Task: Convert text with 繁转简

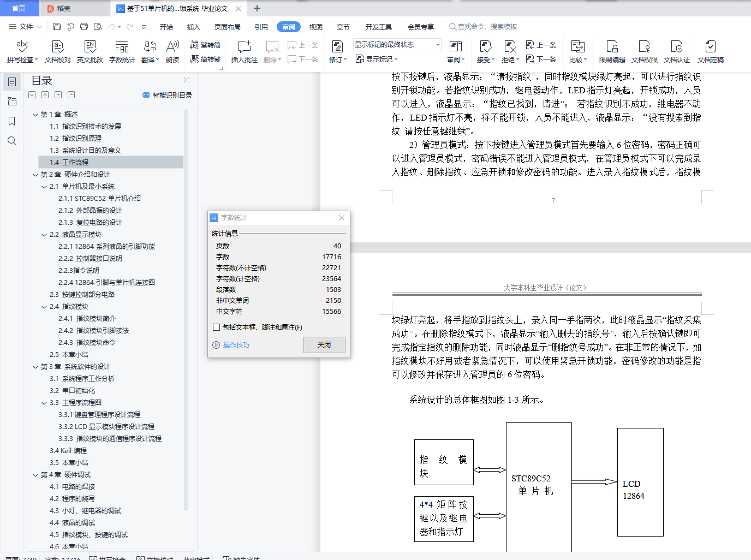Action: [x=205, y=45]
